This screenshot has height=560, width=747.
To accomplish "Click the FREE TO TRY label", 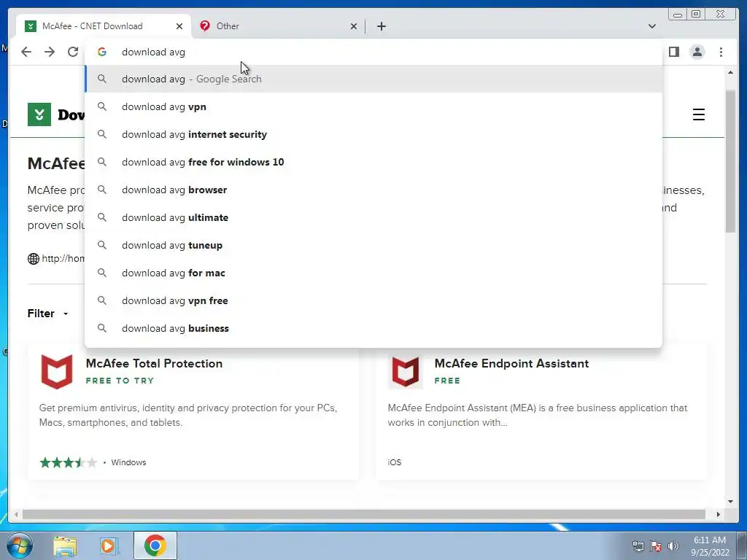I will 120,381.
